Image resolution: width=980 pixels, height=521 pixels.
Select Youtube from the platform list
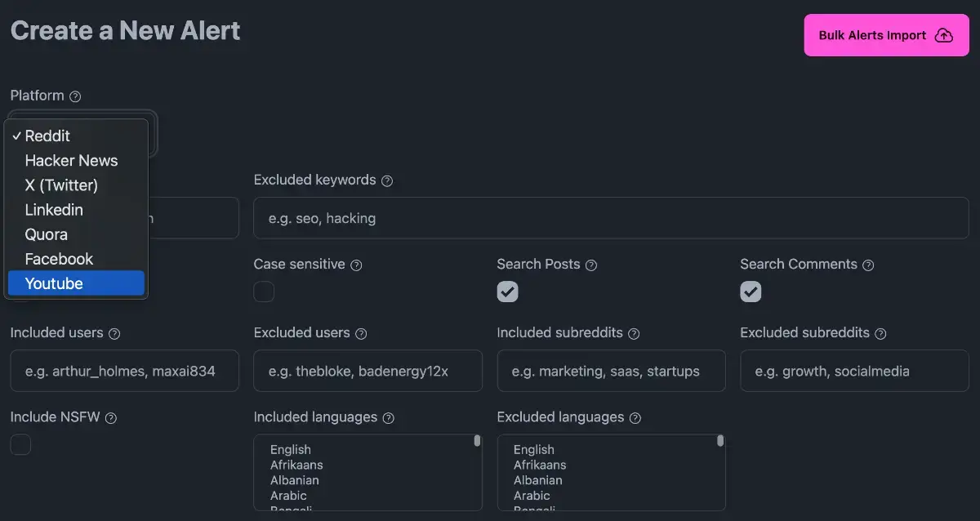76,283
